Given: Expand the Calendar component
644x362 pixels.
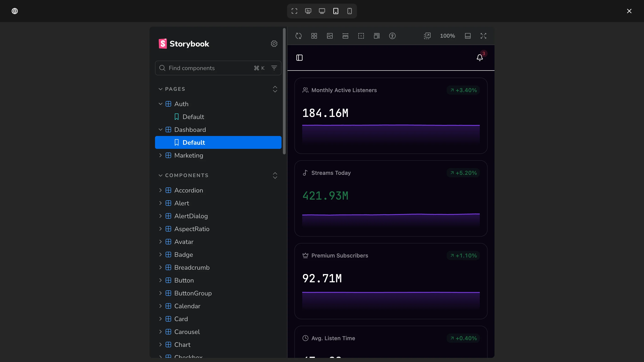Looking at the screenshot, I should [218, 306].
